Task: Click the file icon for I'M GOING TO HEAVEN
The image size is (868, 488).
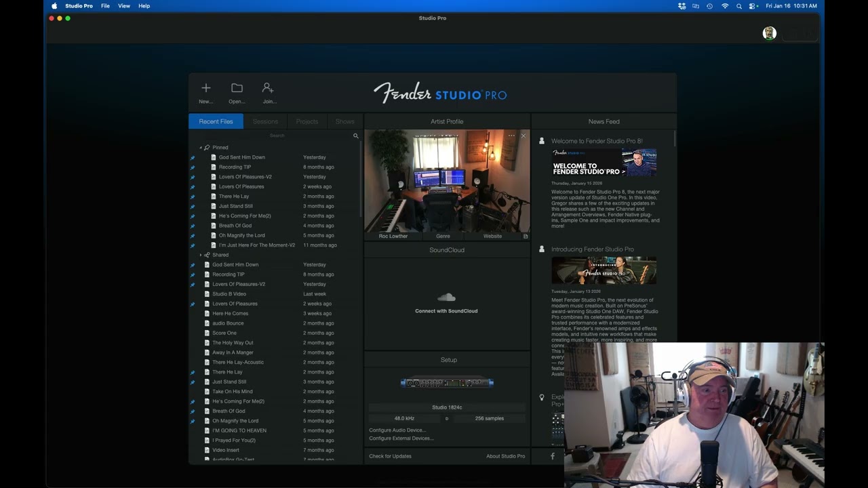Action: (x=207, y=430)
